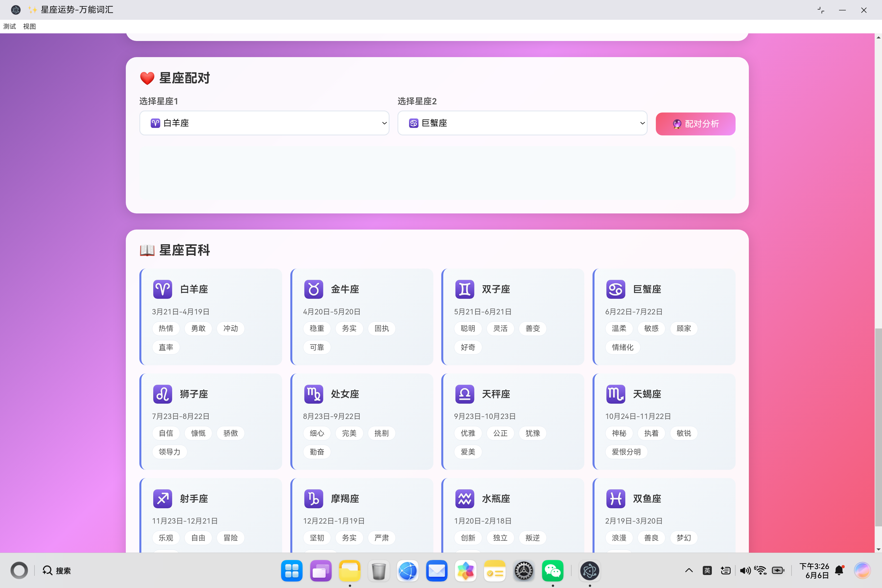Image resolution: width=882 pixels, height=588 pixels.
Task: Click the 领导力 tag in 狮子座 card
Action: pyautogui.click(x=170, y=452)
